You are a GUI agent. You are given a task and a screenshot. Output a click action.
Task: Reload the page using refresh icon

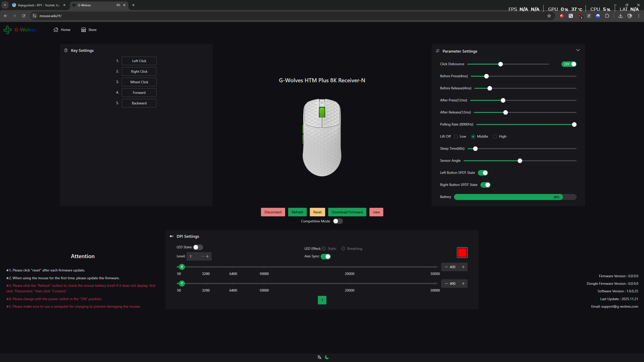(24, 16)
